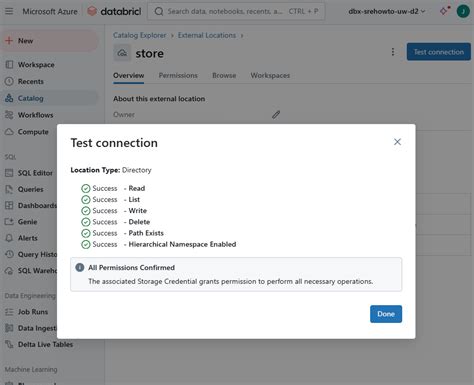Image resolution: width=474 pixels, height=385 pixels.
Task: Click the Compute cloud icon
Action: 9,132
